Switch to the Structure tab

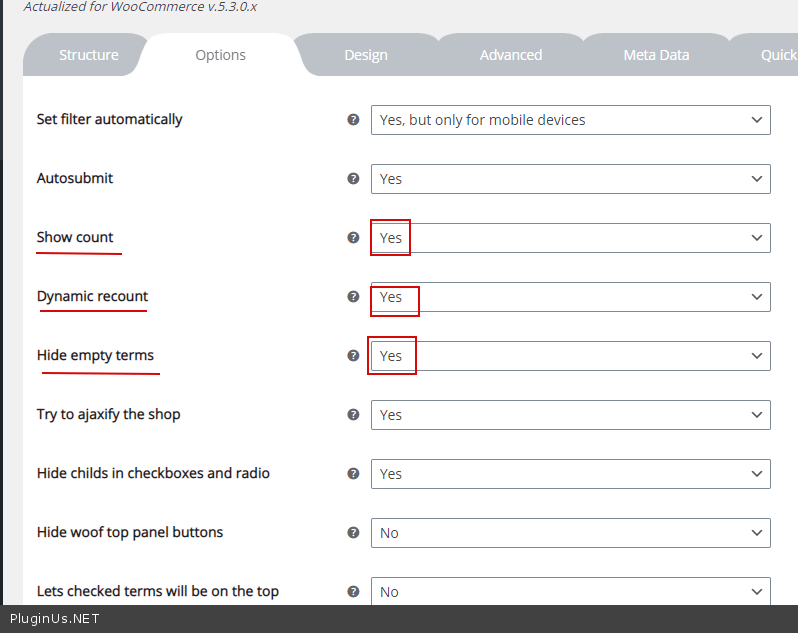tap(88, 55)
